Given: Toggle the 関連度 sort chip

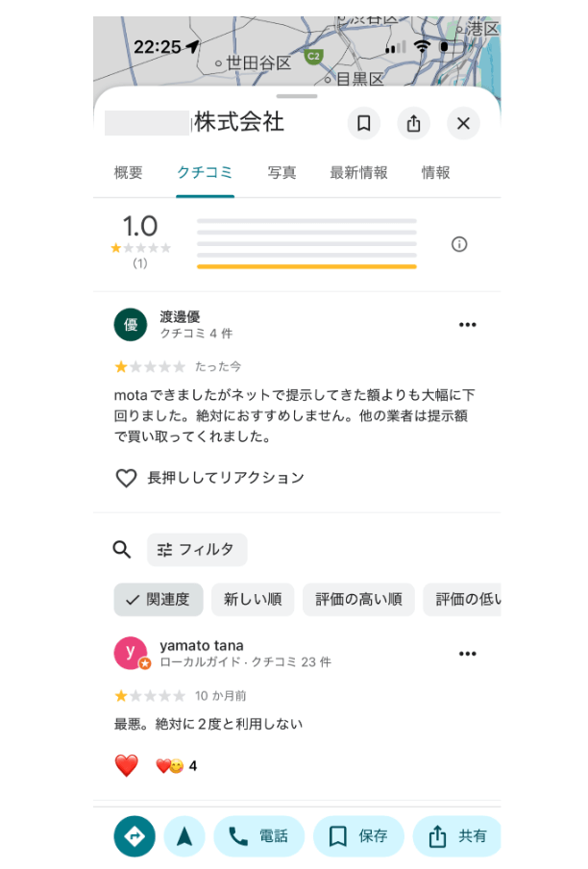Looking at the screenshot, I should [158, 599].
